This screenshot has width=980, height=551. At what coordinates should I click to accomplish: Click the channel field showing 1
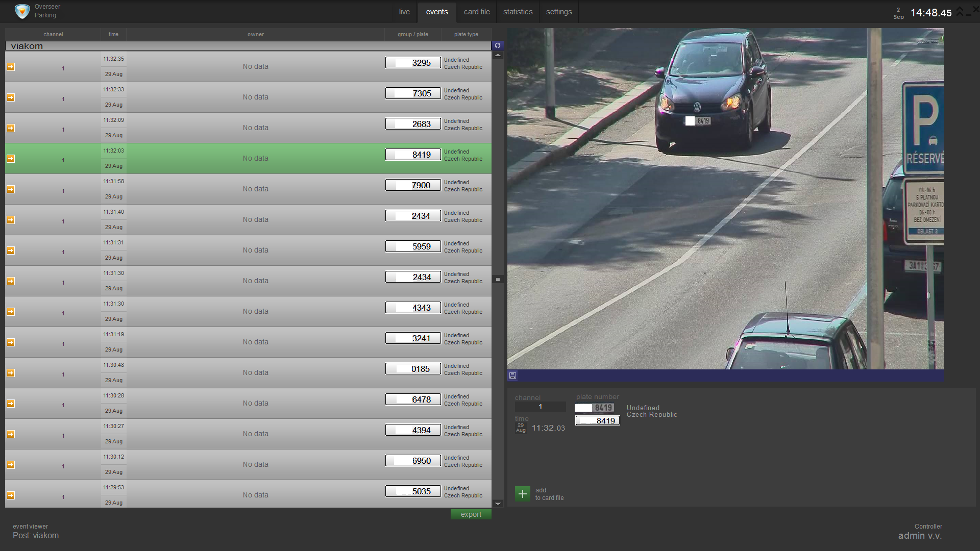click(540, 407)
